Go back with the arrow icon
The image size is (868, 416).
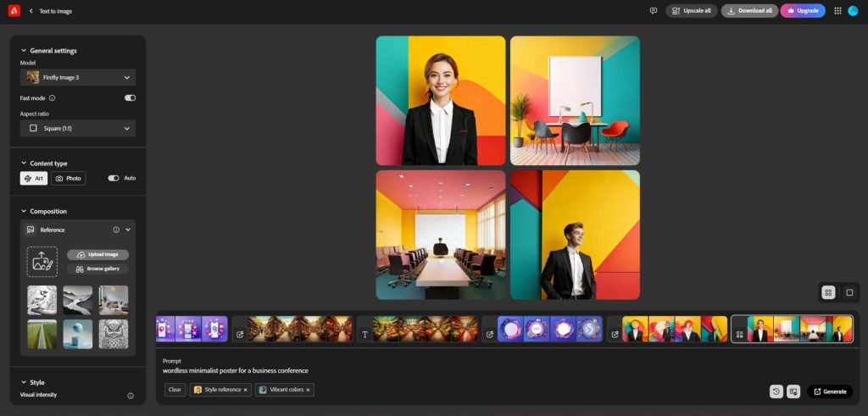(x=31, y=11)
